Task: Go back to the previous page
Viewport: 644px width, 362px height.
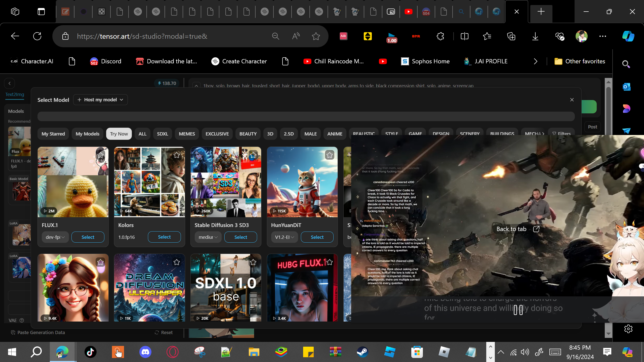Action: click(15, 36)
